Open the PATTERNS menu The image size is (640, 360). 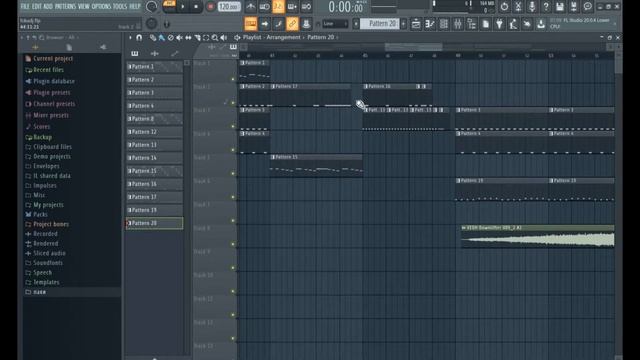[65, 7]
